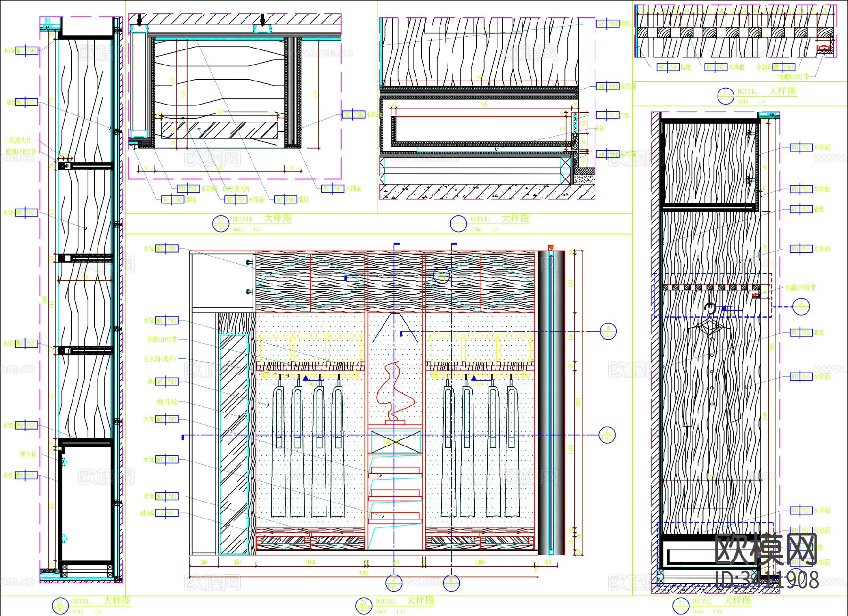Image resolution: width=848 pixels, height=616 pixels.
Task: Select the 260 dimension under elevation 25
Action: tap(204, 562)
